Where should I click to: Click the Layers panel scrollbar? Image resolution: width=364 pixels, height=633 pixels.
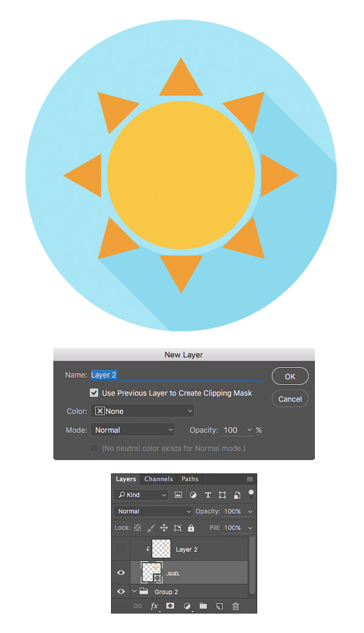click(x=252, y=565)
